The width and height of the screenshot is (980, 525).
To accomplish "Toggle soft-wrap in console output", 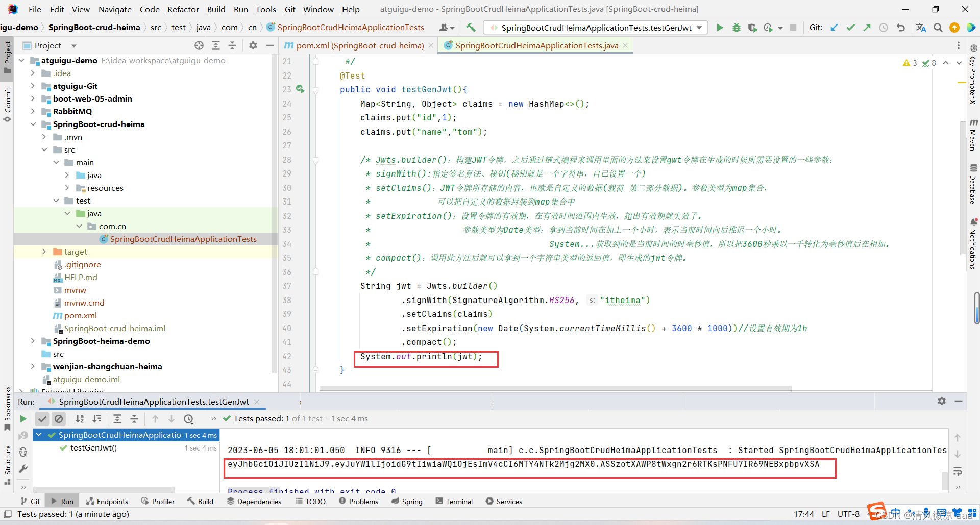I will (958, 471).
